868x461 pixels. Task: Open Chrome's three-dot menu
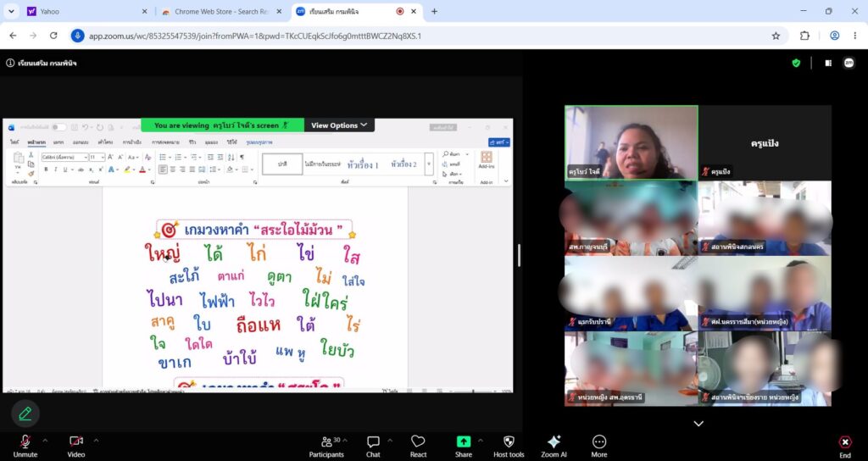point(855,36)
